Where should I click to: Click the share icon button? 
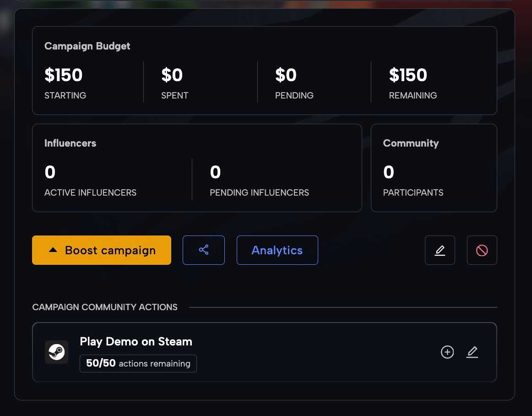point(204,250)
